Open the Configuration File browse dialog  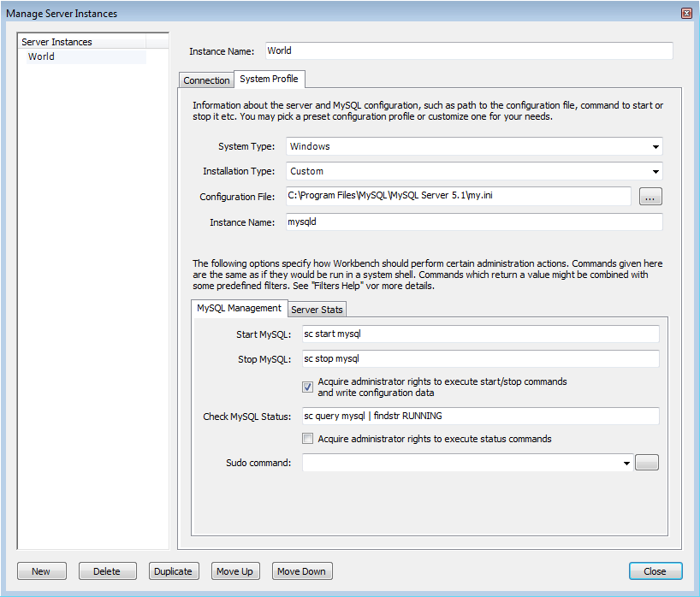[650, 196]
